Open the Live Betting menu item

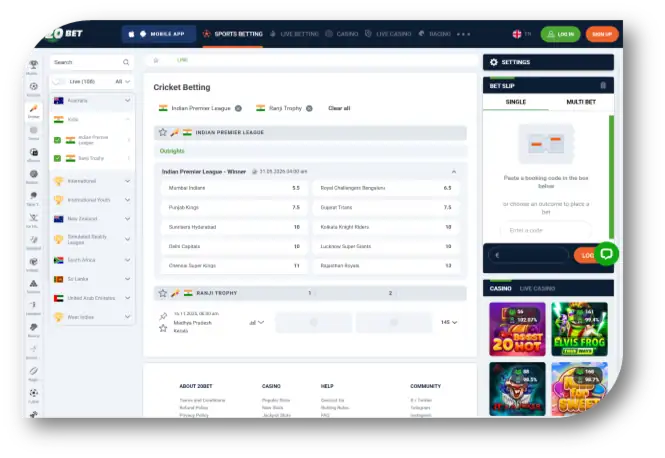point(295,34)
